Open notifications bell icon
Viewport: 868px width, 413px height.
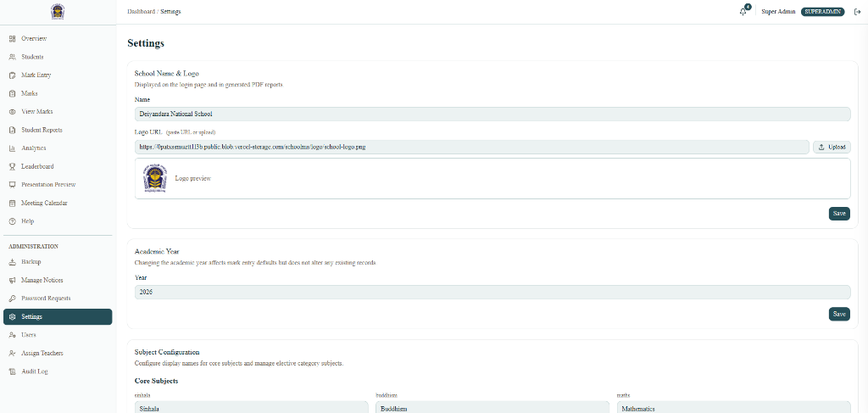743,12
